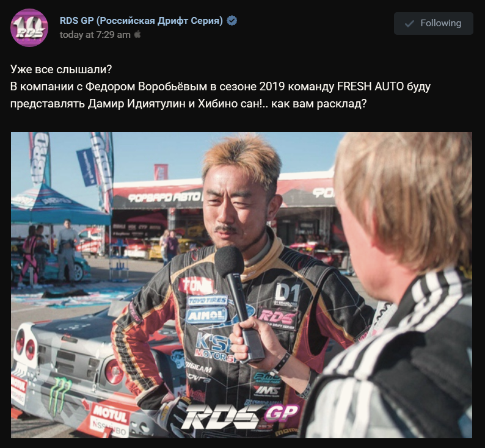Open the RDS GP (Российская Дрифт Серия) page
Image resolution: width=485 pixels, height=448 pixels.
[x=141, y=21]
